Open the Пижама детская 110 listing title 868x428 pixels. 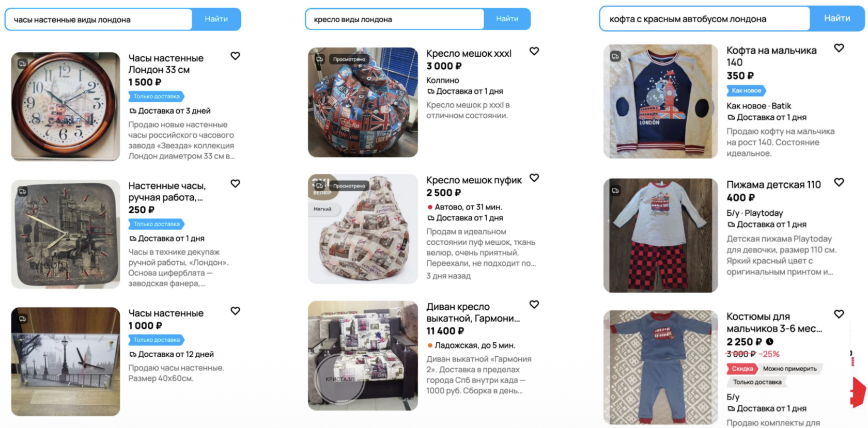[773, 185]
